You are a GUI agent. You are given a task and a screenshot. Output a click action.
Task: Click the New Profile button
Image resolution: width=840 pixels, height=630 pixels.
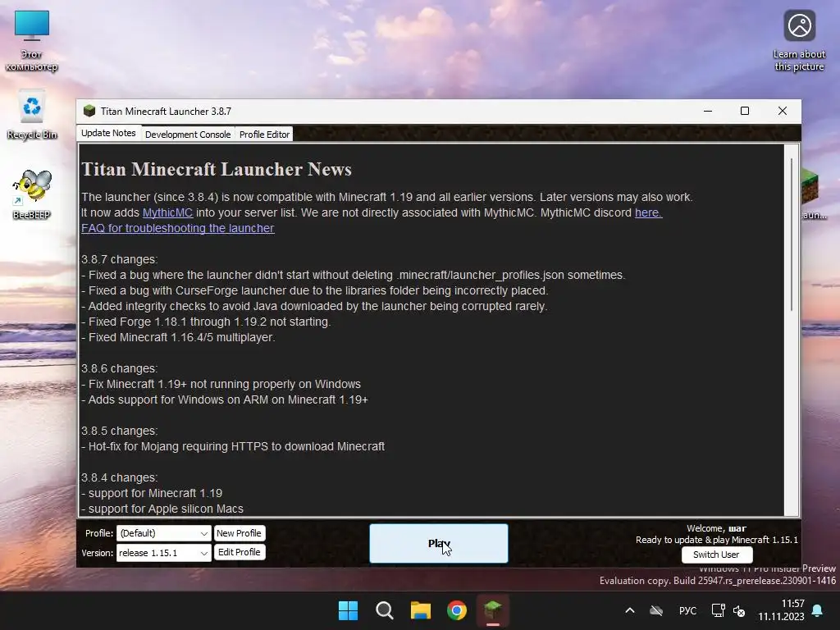pyautogui.click(x=239, y=533)
